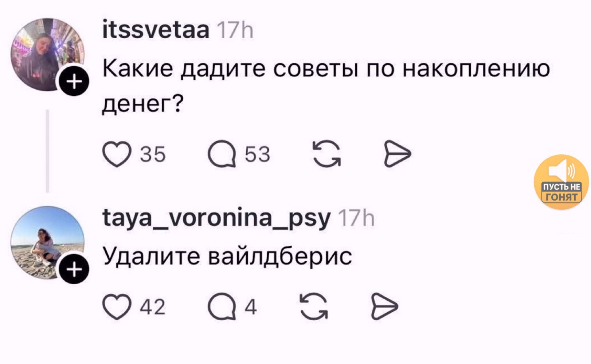Image resolution: width=591 pixels, height=364 pixels.
Task: Repost taya_voronina_psy's reply
Action: [x=314, y=307]
